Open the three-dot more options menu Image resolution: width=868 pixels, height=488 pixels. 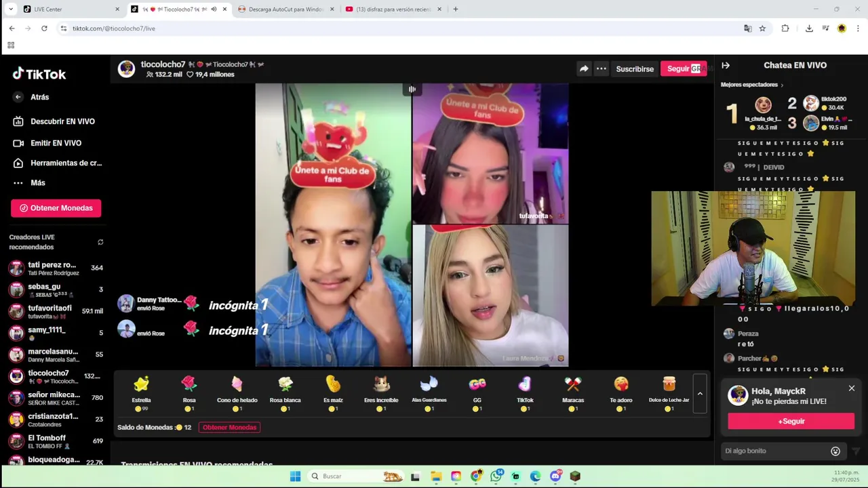tap(601, 68)
